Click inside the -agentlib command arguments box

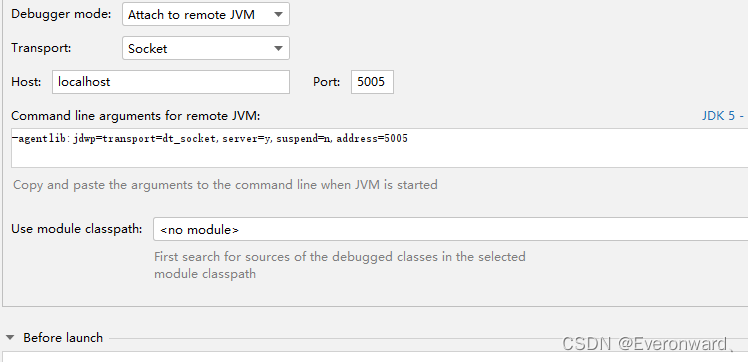pyautogui.click(x=379, y=148)
